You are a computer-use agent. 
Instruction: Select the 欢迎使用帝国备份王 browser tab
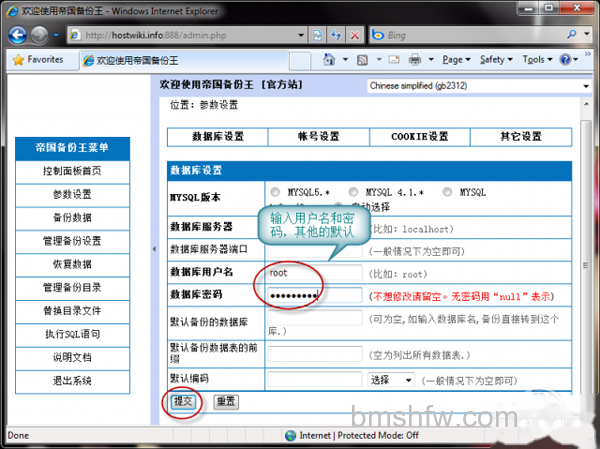(184, 60)
